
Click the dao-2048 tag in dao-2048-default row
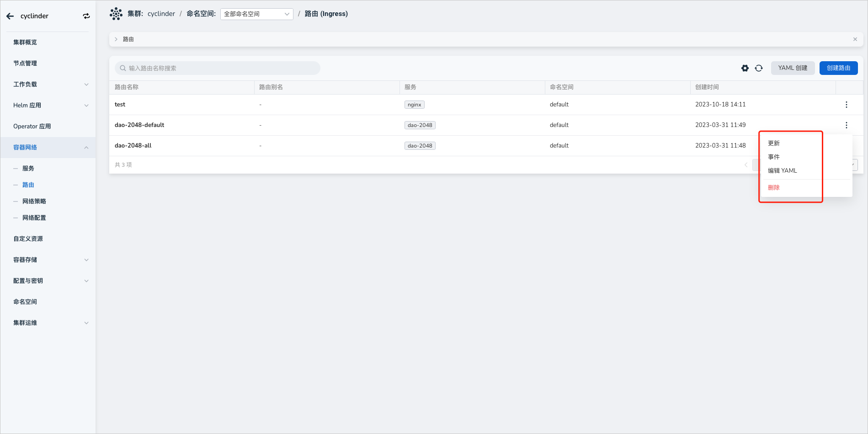click(x=420, y=125)
